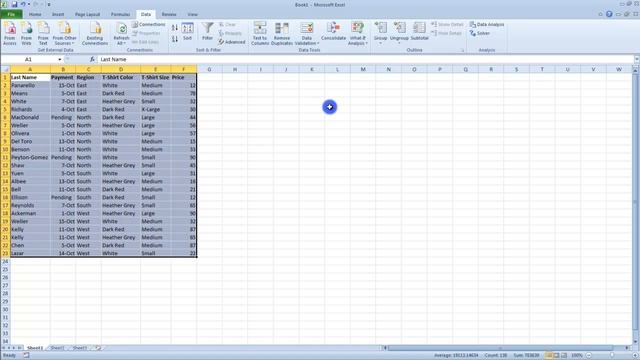This screenshot has height=360, width=640.
Task: Select row header 24
Action: (5, 261)
